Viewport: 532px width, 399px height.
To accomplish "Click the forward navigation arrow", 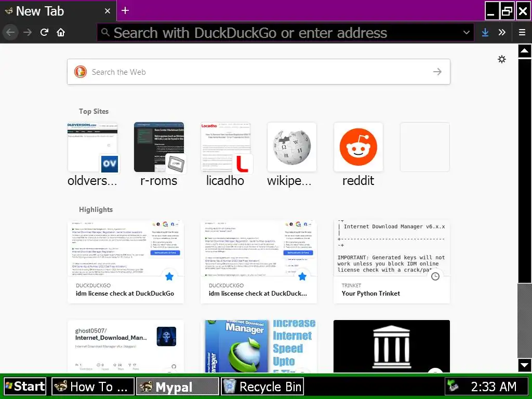I will pyautogui.click(x=28, y=33).
